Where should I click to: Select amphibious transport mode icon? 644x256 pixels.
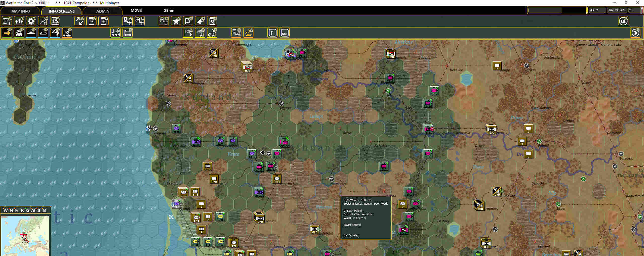[43, 33]
